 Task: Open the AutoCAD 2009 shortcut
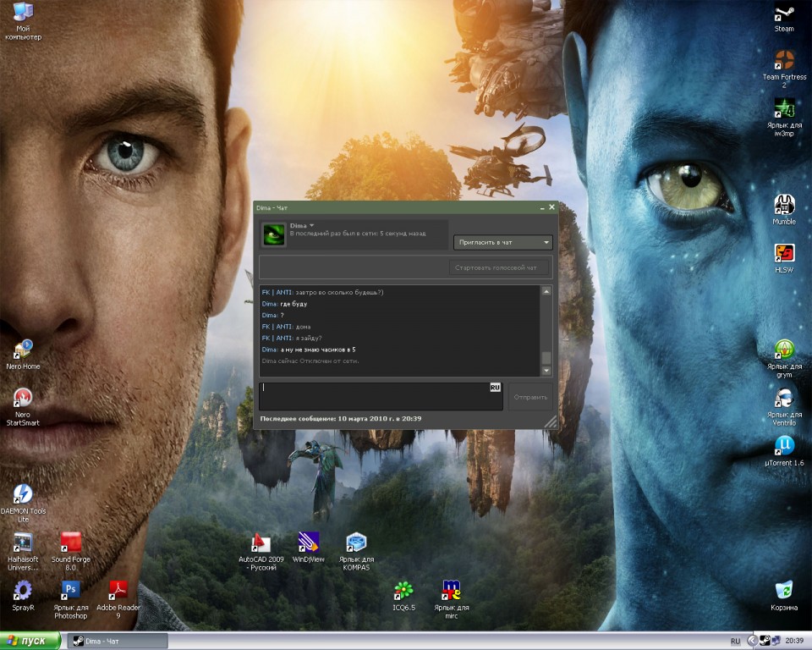(261, 552)
